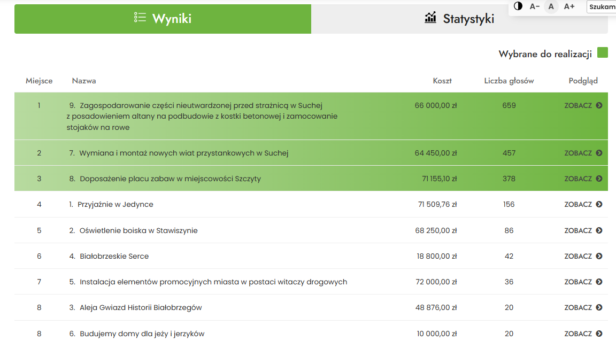View details of Przyjaźnie w Jedynce

pyautogui.click(x=583, y=204)
